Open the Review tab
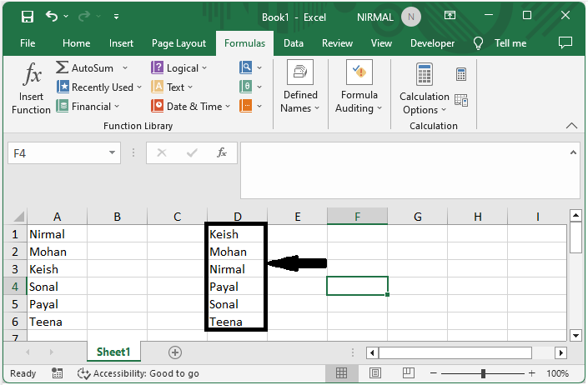588x385 pixels. pyautogui.click(x=337, y=43)
